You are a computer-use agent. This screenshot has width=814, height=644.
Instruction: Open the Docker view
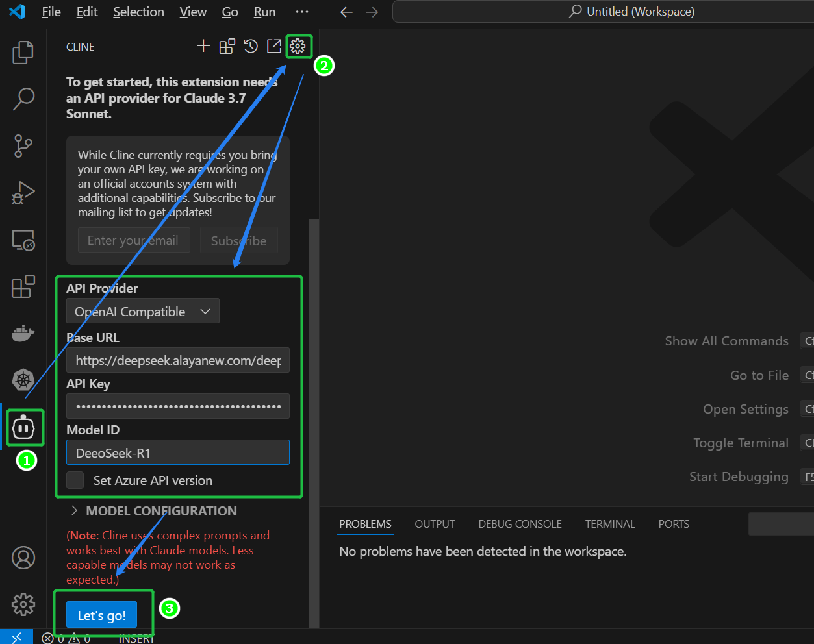click(23, 334)
